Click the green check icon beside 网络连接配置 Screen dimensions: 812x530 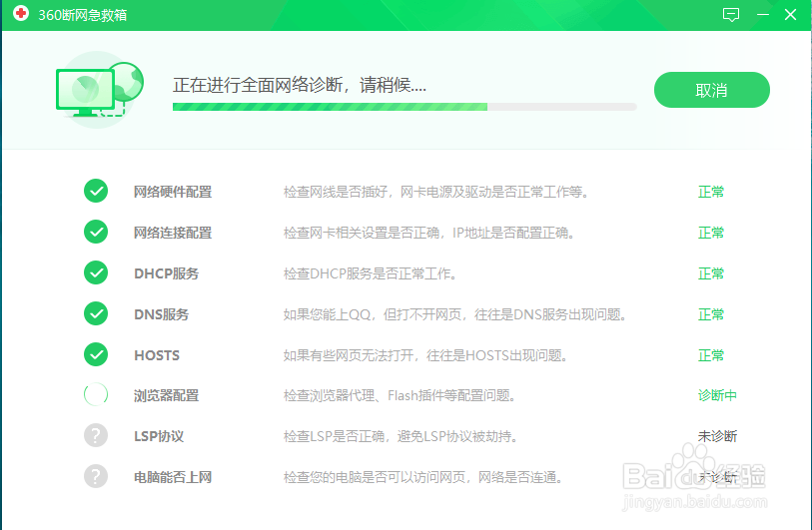96,232
